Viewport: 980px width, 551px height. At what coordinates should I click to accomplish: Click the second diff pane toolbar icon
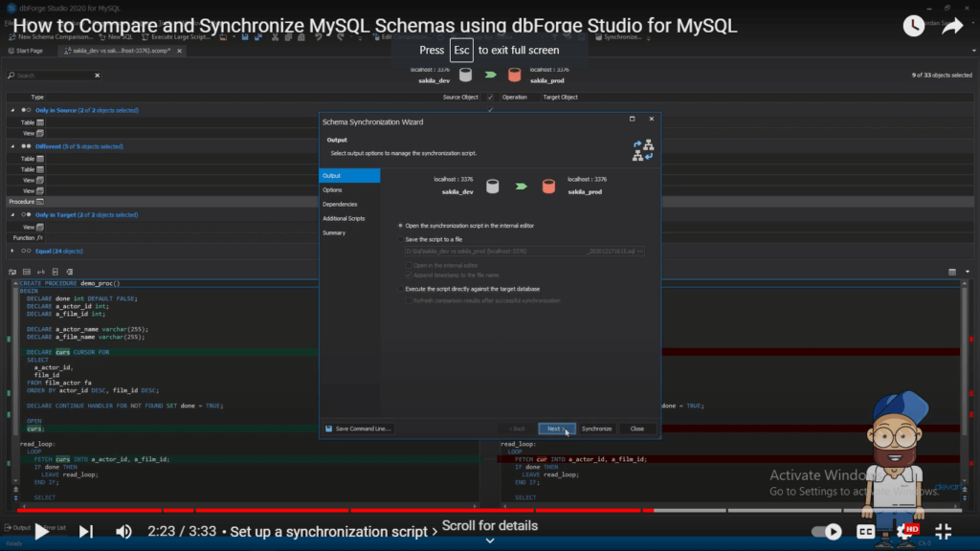coord(27,273)
